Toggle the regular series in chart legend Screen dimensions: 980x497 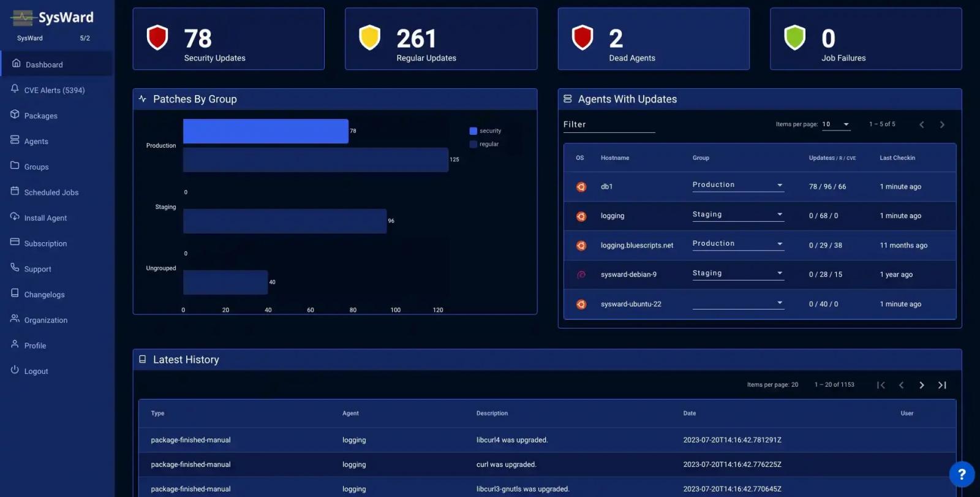coord(484,145)
